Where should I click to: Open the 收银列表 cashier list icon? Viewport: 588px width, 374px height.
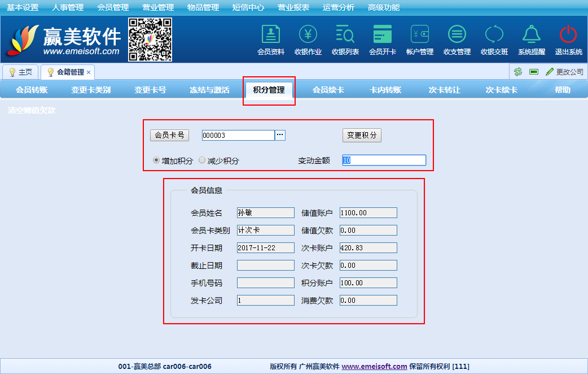(x=345, y=35)
